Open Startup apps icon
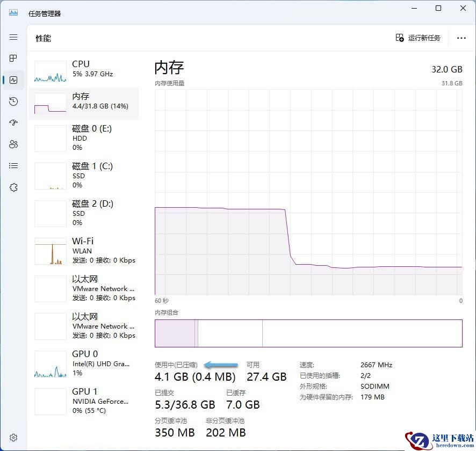Image resolution: width=476 pixels, height=451 pixels. 13,122
